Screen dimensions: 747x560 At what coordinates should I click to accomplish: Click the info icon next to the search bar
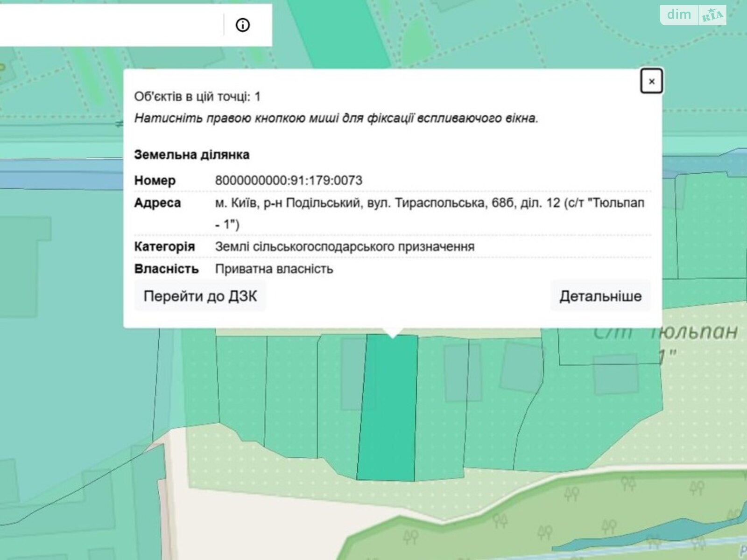(242, 26)
